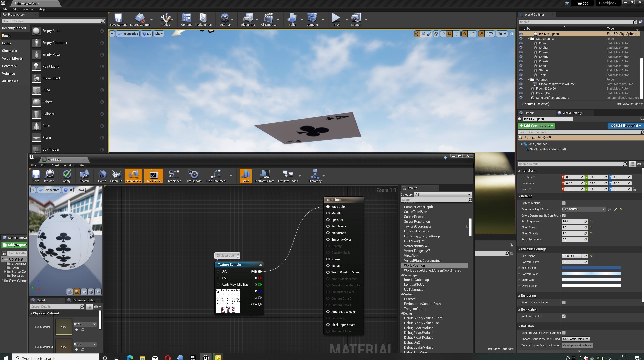Click the Build toolbar icon
644x360 pixels.
click(292, 20)
